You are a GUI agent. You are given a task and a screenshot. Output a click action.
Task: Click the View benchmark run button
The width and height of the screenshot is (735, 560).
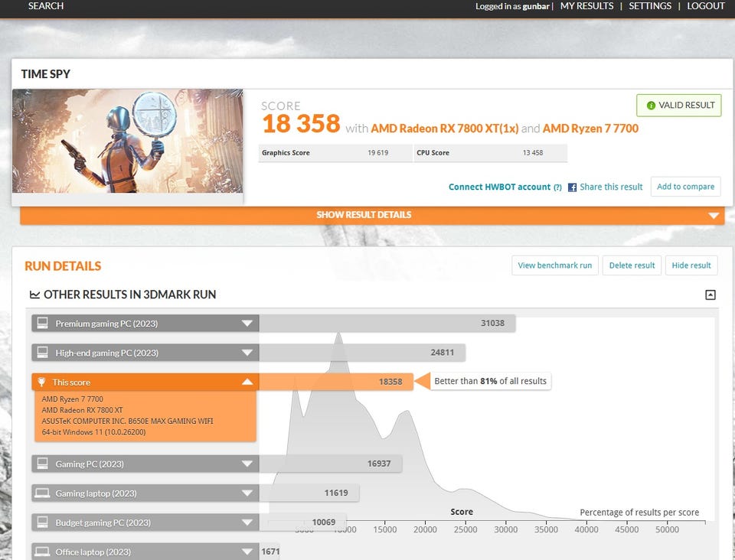click(554, 265)
